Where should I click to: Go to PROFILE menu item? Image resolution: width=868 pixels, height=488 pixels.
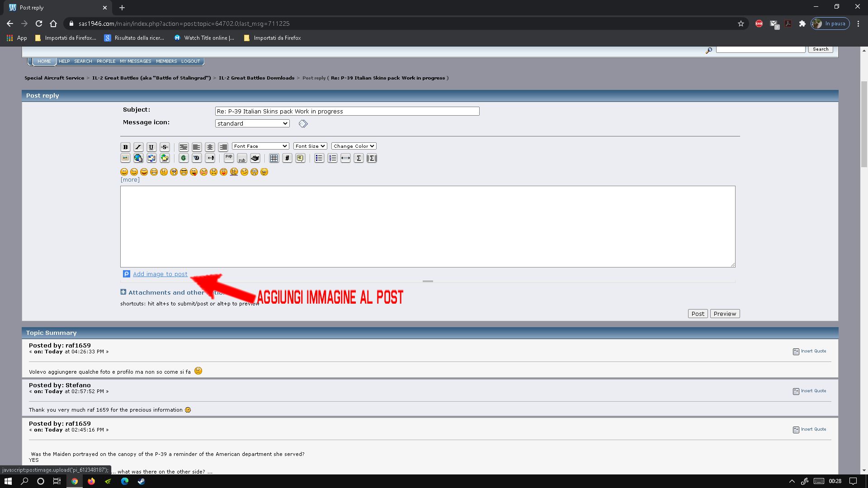point(106,61)
